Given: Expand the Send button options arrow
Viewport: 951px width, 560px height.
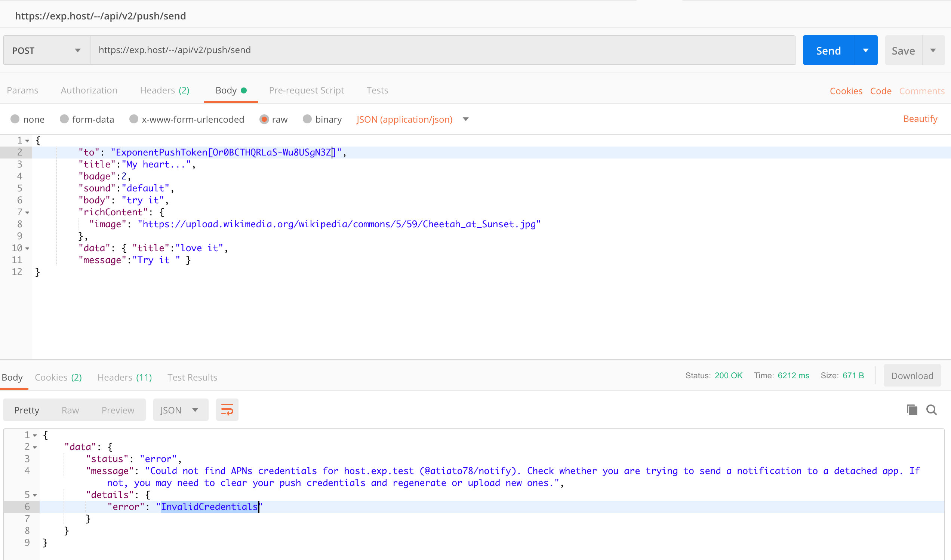Looking at the screenshot, I should click(865, 50).
